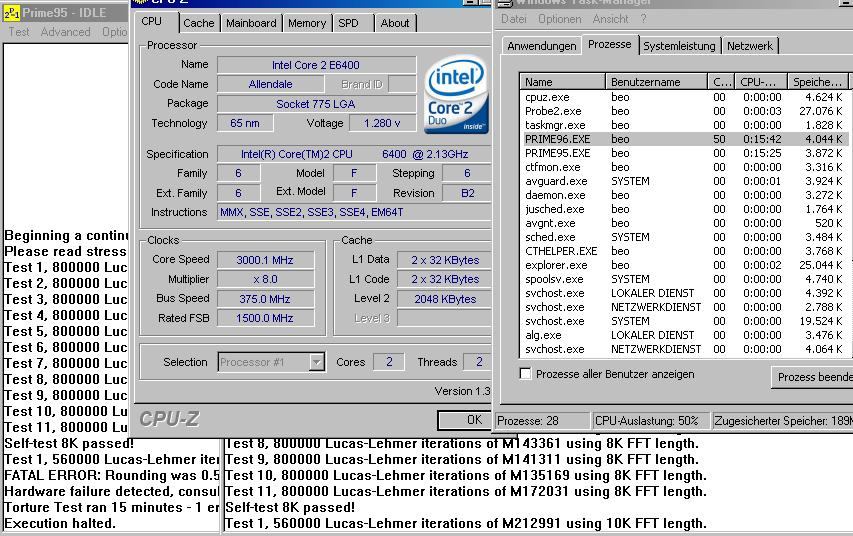Image resolution: width=853 pixels, height=536 pixels.
Task: Sort by the Speiche... memory column header
Action: coord(818,82)
